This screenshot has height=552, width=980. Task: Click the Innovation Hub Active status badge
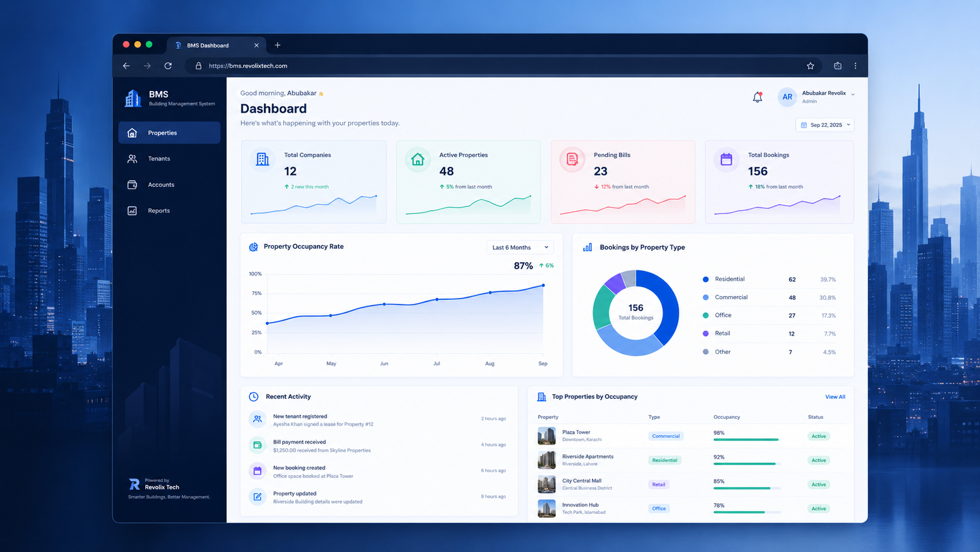[819, 509]
